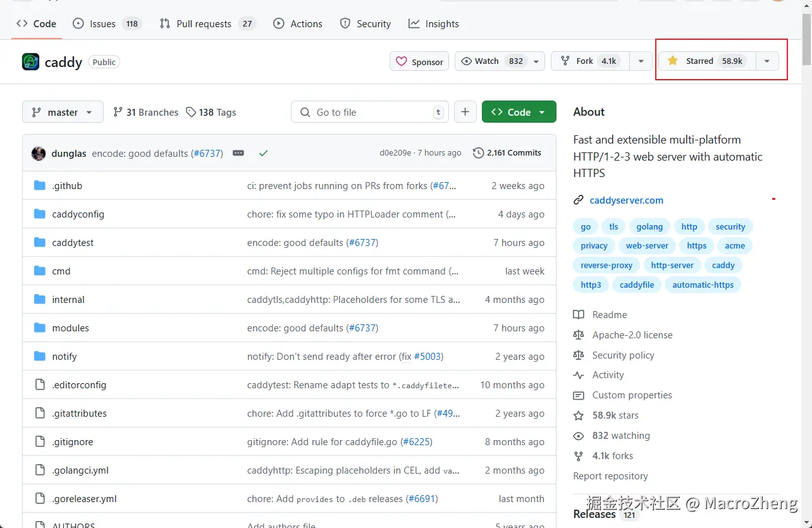
Task: Open the internal folder
Action: pyautogui.click(x=68, y=300)
